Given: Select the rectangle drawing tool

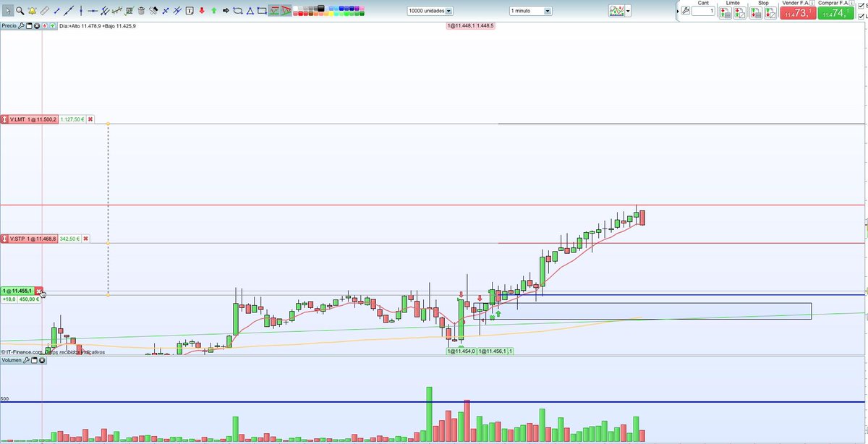Looking at the screenshot, I should coord(261,11).
